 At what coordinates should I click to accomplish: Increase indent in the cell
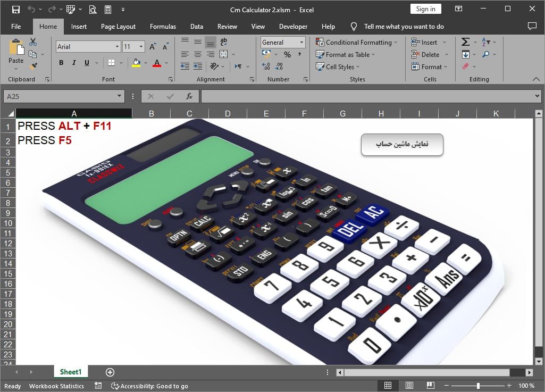[x=198, y=66]
